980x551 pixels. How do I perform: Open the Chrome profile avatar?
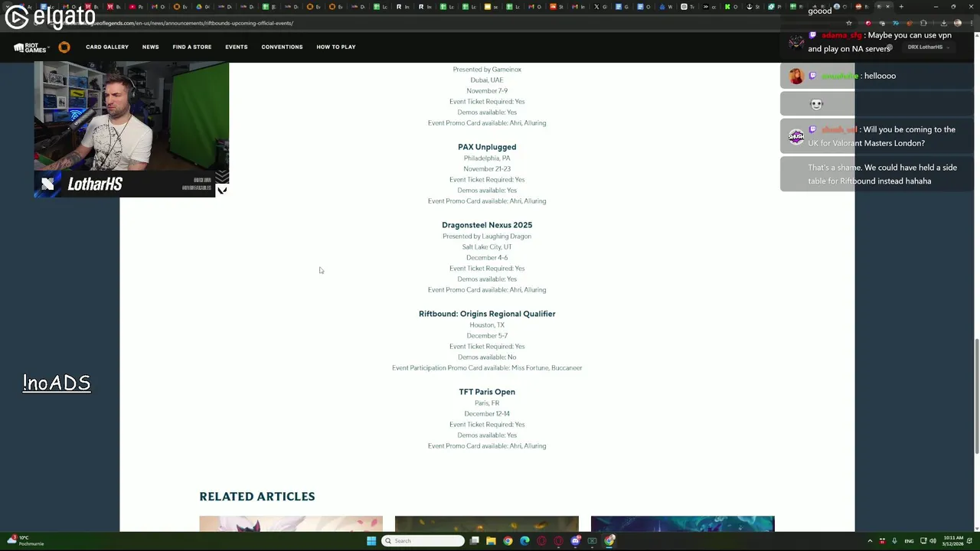coord(958,23)
